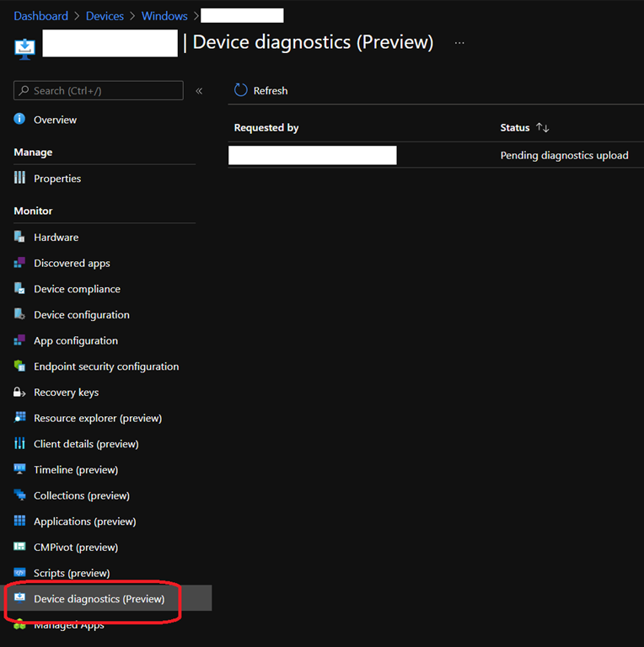Collapse the sidebar with double chevron
The height and width of the screenshot is (647, 644).
point(199,91)
